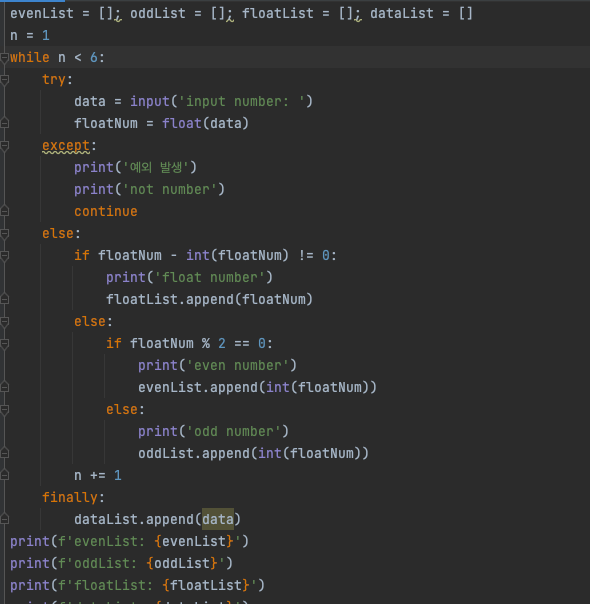This screenshot has height=604, width=590.
Task: Click the underlined 'except' keyword
Action: pos(66,146)
